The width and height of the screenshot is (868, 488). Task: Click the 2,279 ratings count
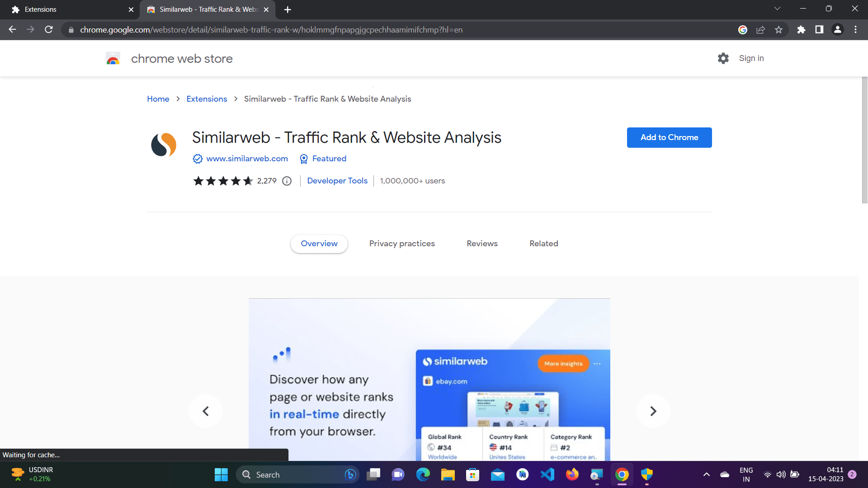click(x=267, y=181)
